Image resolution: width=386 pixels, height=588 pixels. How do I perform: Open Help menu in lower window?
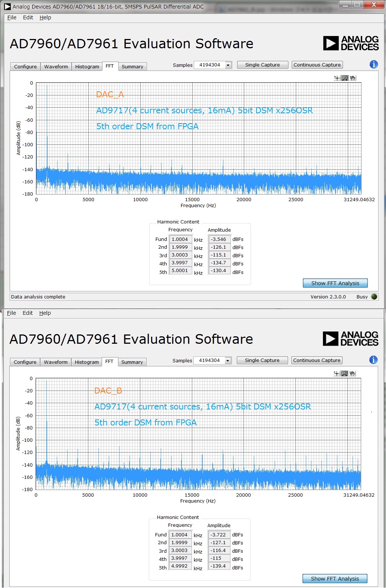pyautogui.click(x=45, y=313)
